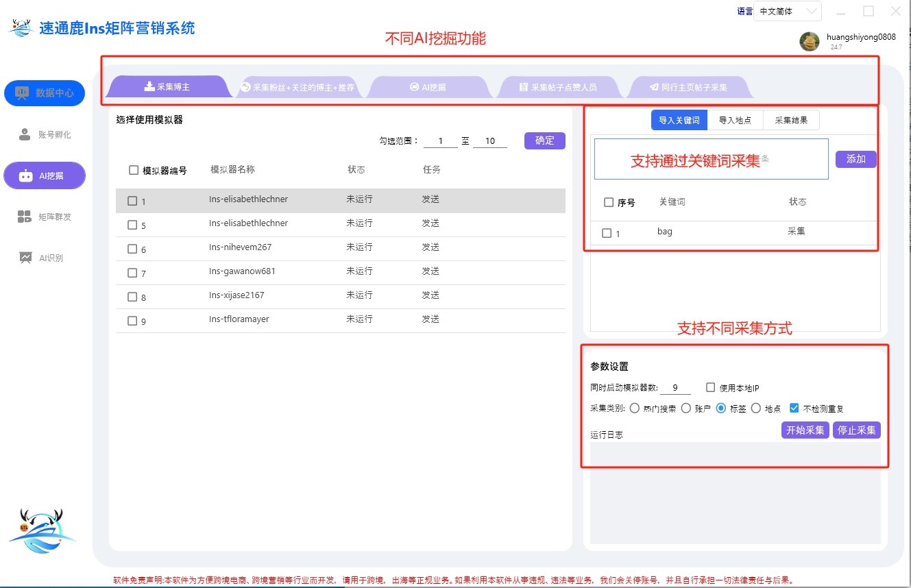
Task: Check emulator 6 Ins-nihevem267
Action: (x=132, y=249)
